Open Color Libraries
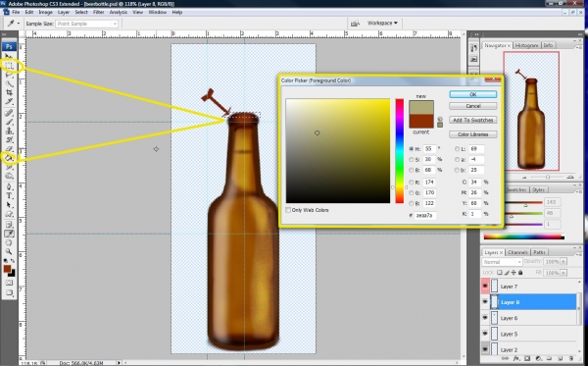This screenshot has width=588, height=366. coord(473,134)
